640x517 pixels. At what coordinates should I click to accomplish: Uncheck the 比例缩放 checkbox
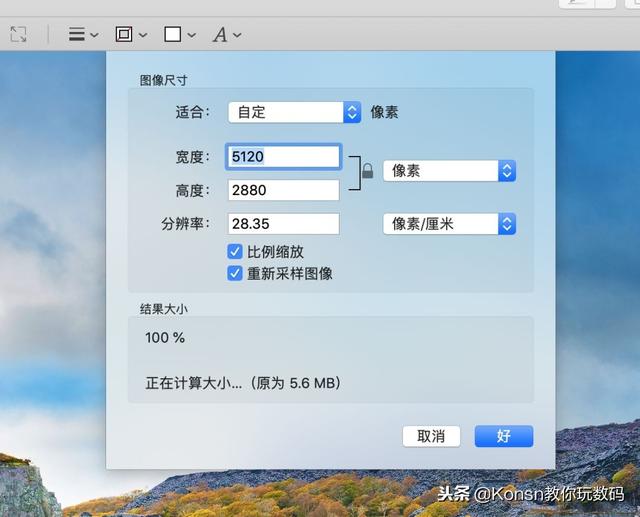click(x=235, y=252)
